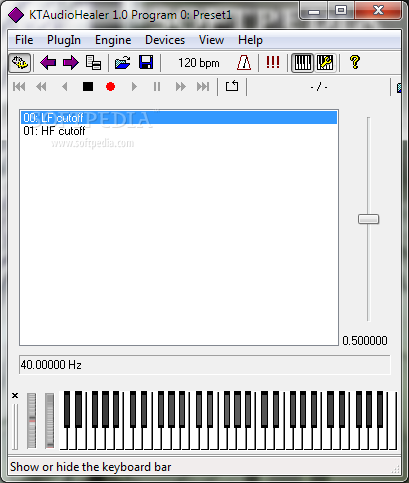Click the parameter value slider handle
This screenshot has height=483, width=409.
coord(368,219)
